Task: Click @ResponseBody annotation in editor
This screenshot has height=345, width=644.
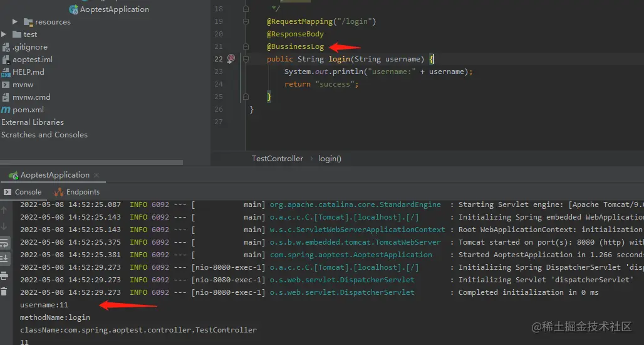Action: coord(295,34)
